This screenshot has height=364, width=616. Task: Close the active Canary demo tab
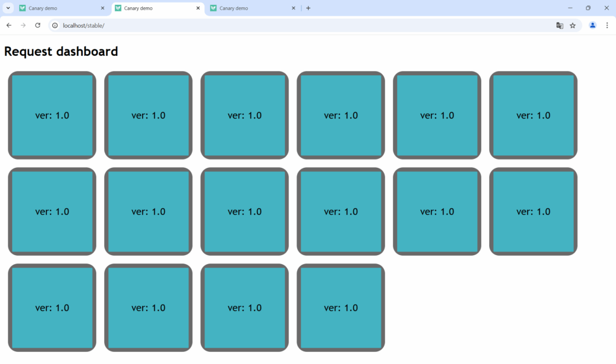coord(198,8)
